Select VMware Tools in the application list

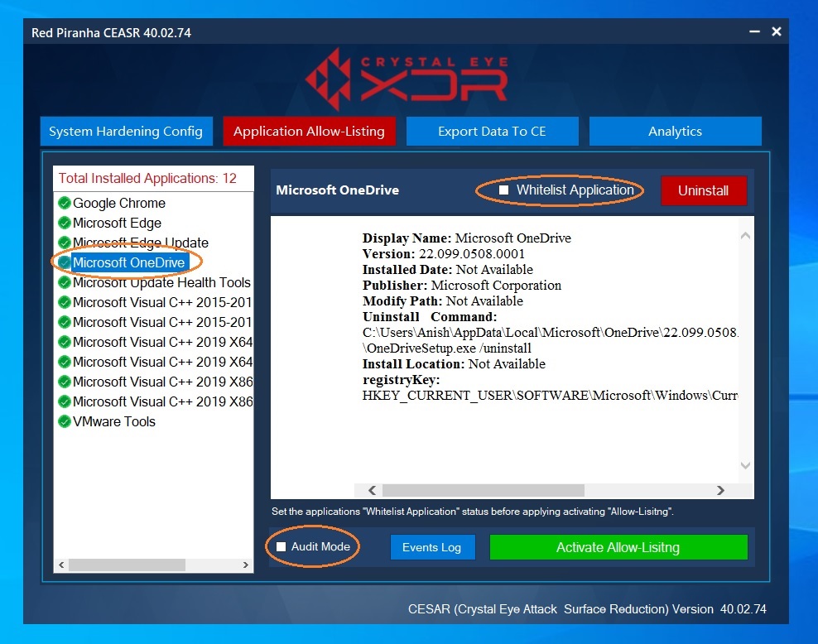(x=114, y=421)
